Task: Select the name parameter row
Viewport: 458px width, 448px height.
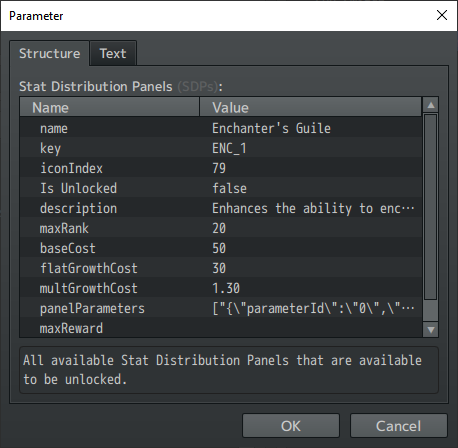Action: tap(221, 128)
